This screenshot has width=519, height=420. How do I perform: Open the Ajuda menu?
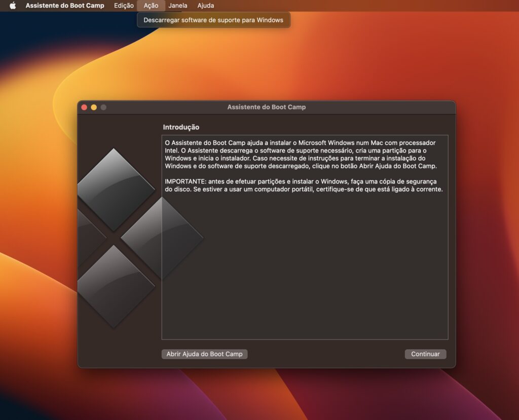click(x=205, y=6)
